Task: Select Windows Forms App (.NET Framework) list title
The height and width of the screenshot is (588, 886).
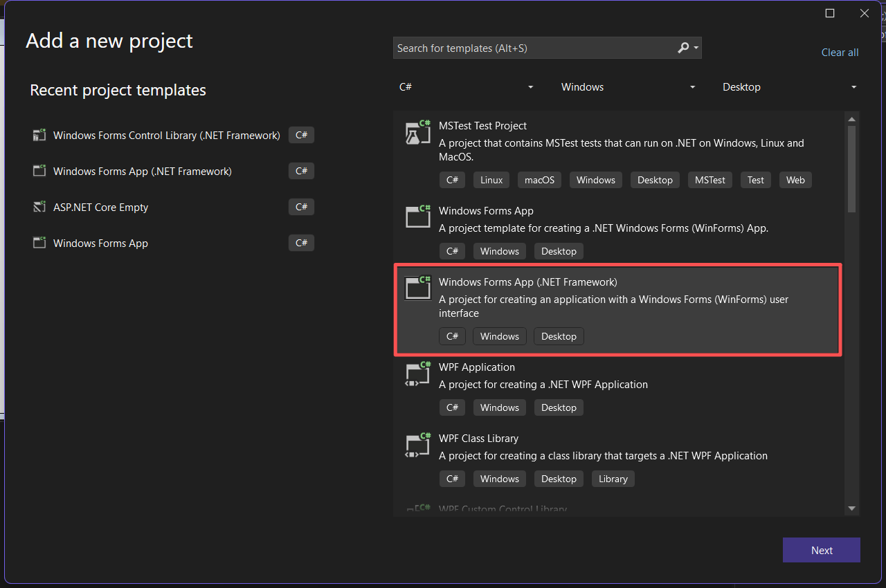Action: coord(527,282)
